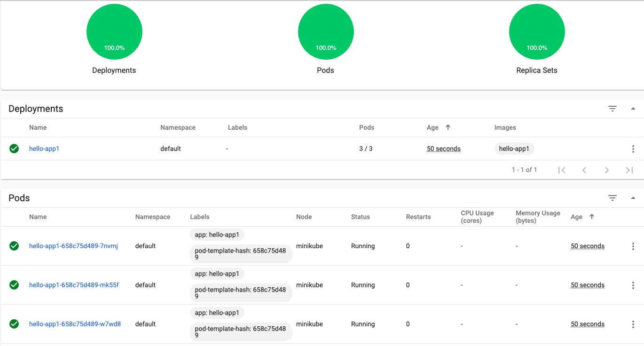Go to next page of deployments
Image resolution: width=644 pixels, height=346 pixels.
tap(606, 170)
